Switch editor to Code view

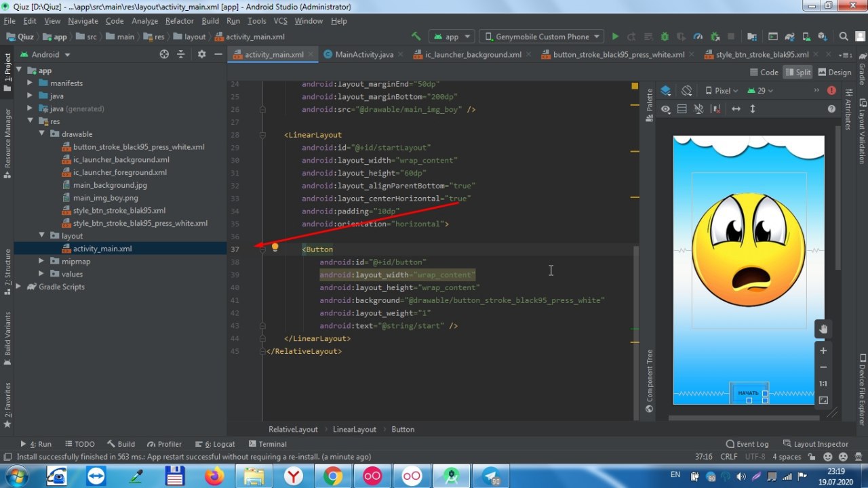pyautogui.click(x=764, y=73)
